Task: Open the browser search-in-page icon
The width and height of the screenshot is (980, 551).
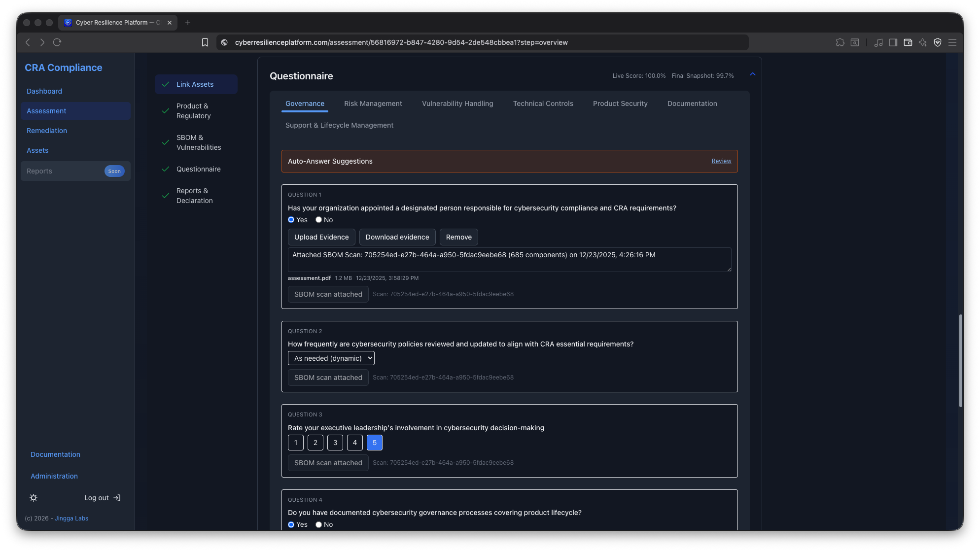Action: (855, 42)
